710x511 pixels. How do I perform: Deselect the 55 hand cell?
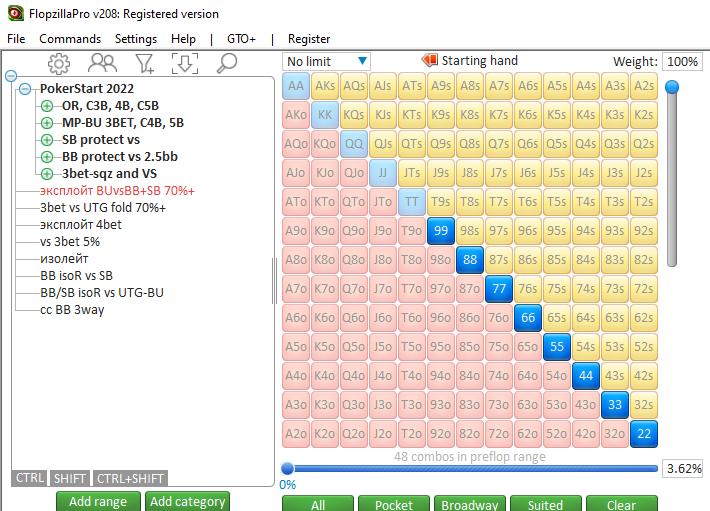pos(556,347)
